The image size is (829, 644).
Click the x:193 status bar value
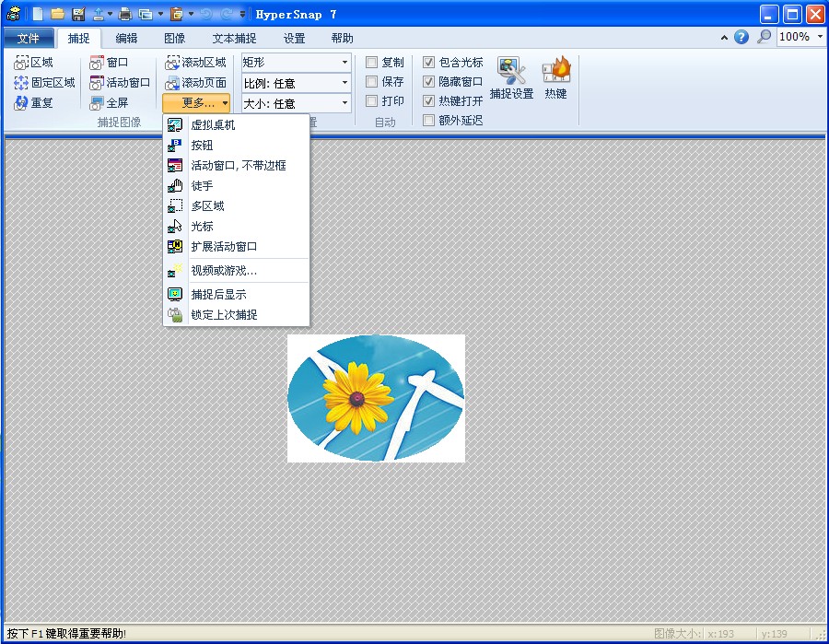tap(720, 634)
